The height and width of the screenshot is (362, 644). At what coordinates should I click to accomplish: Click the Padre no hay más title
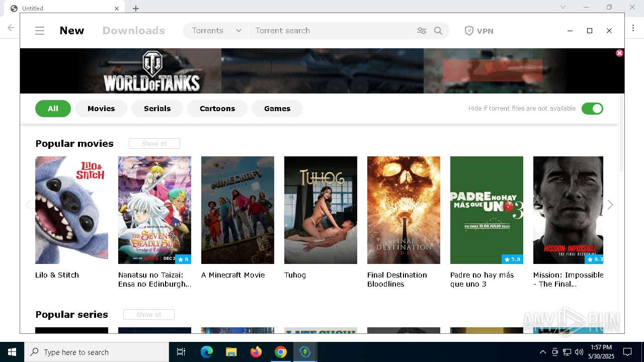(x=482, y=280)
